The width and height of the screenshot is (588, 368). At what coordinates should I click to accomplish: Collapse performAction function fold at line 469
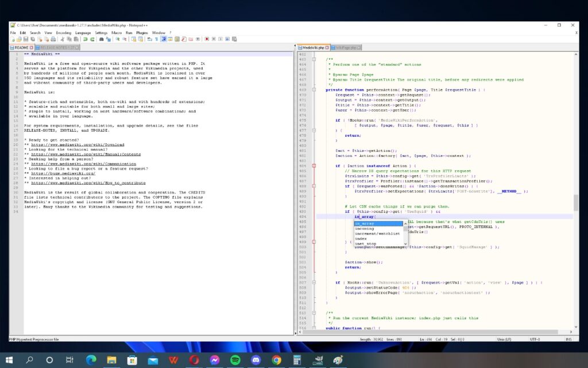(x=314, y=90)
